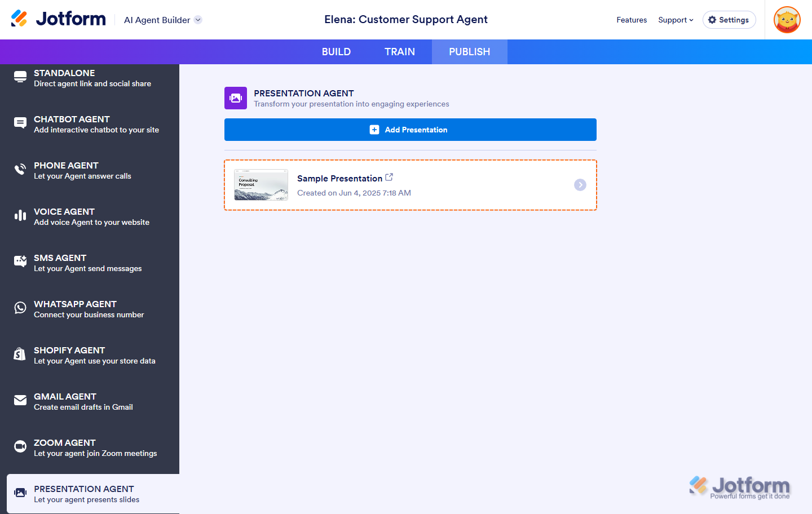The width and height of the screenshot is (812, 514).
Task: Click the Gmail Agent envelope icon
Action: (20, 400)
